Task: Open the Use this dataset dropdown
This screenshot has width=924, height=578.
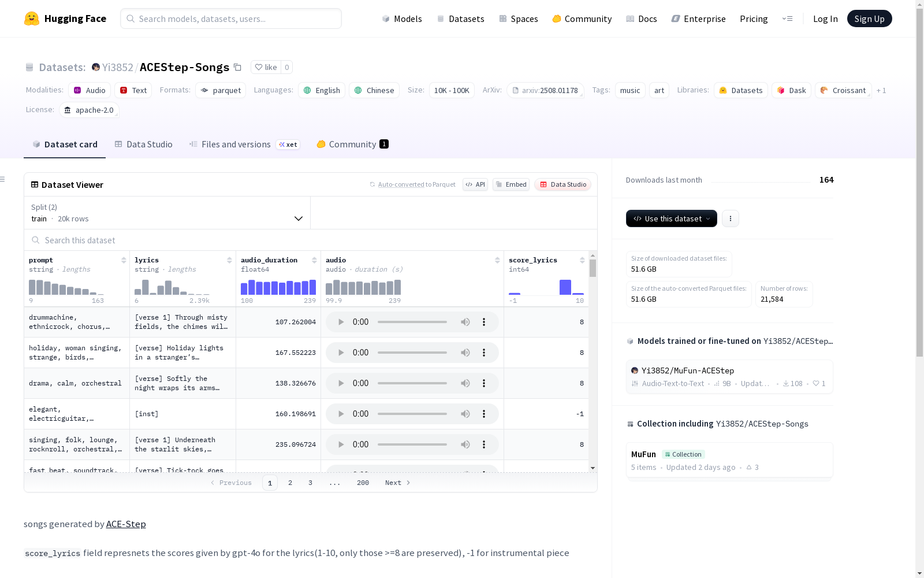Action: [672, 218]
